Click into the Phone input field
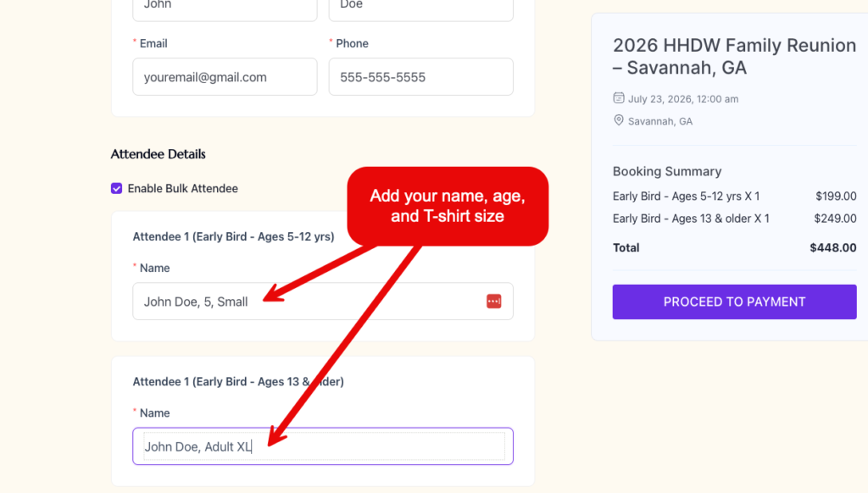The image size is (868, 493). point(420,77)
